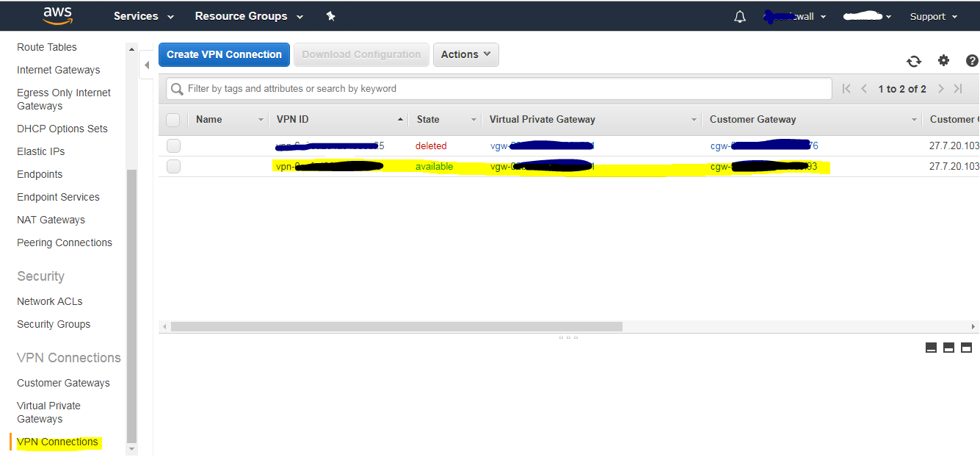
Task: Select the list view layout icon bottom right
Action: [x=930, y=347]
